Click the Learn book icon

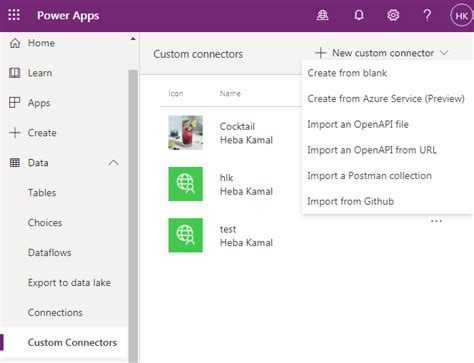pyautogui.click(x=15, y=73)
